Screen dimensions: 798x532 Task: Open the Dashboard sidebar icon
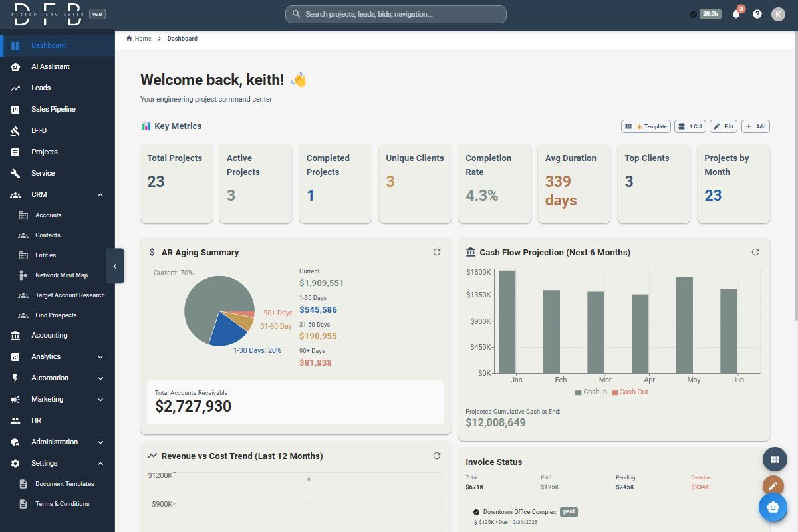coord(15,45)
